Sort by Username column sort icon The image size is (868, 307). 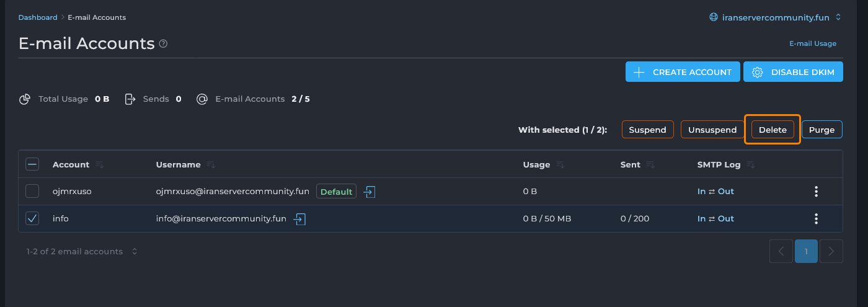pos(211,165)
